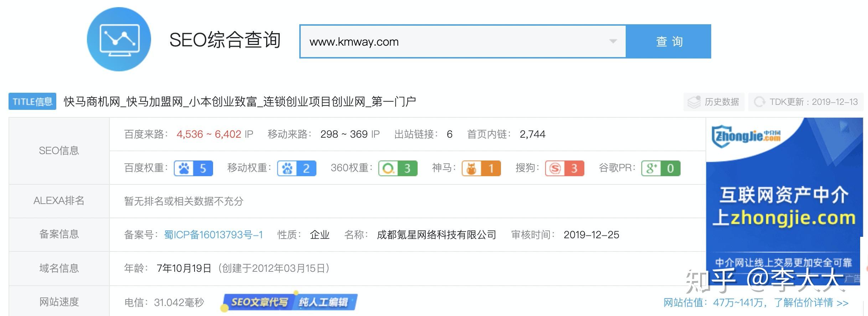Click the 360 circle icon in 360权重
The image size is (868, 316).
[388, 168]
